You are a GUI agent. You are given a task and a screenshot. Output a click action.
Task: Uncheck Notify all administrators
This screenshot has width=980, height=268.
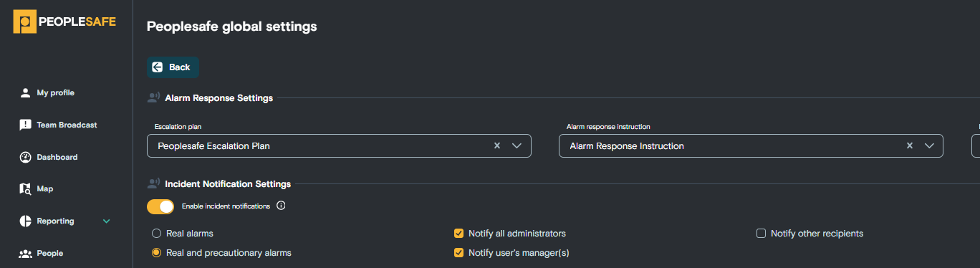point(458,234)
